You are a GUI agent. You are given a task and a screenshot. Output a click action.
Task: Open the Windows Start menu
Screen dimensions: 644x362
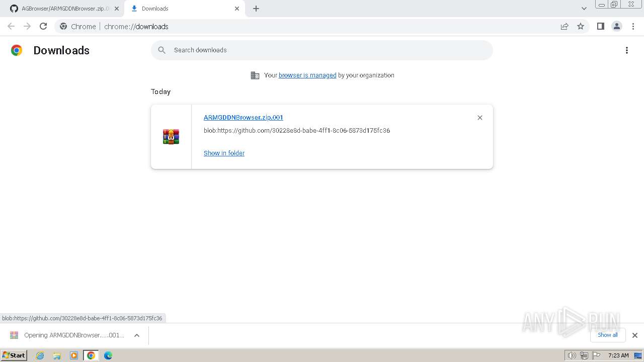14,355
